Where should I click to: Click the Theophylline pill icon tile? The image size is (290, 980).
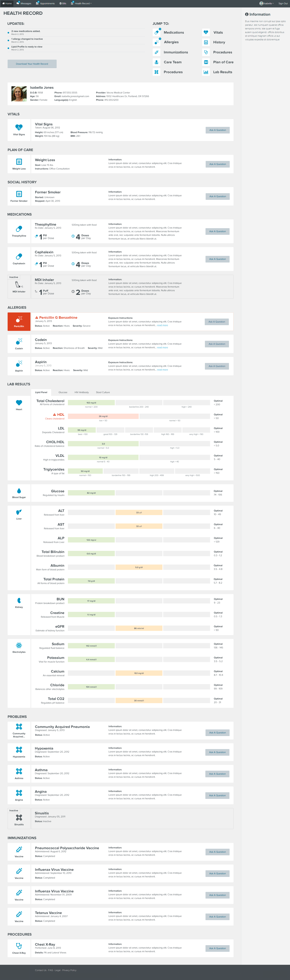click(x=19, y=231)
